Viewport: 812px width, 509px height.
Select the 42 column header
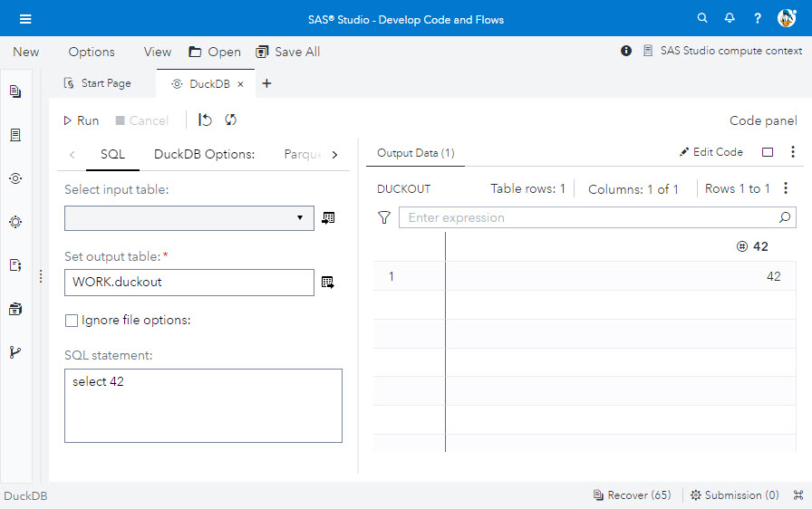tap(621, 246)
